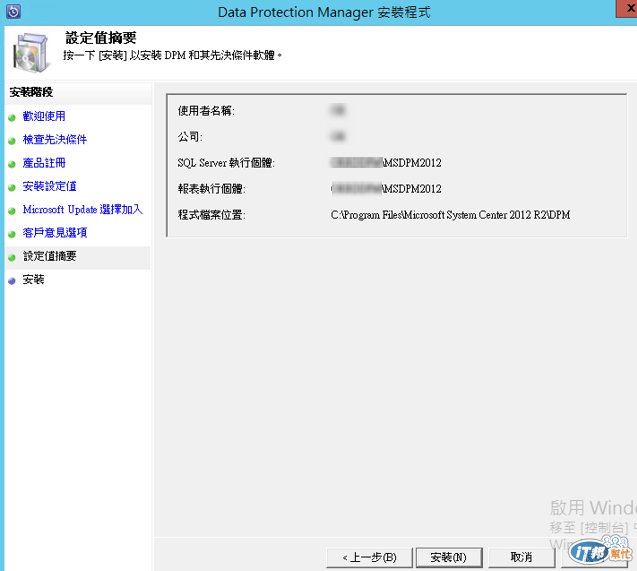Screen dimensions: 637x571
Task: Click the 報表執行個體 label
Action: (211, 189)
